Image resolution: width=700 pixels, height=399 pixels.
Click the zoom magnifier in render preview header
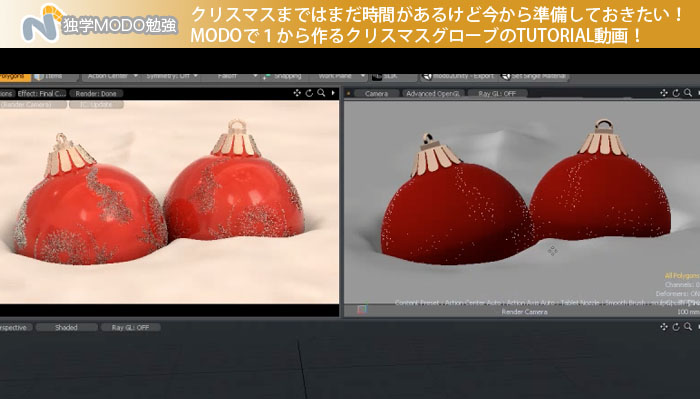[321, 93]
